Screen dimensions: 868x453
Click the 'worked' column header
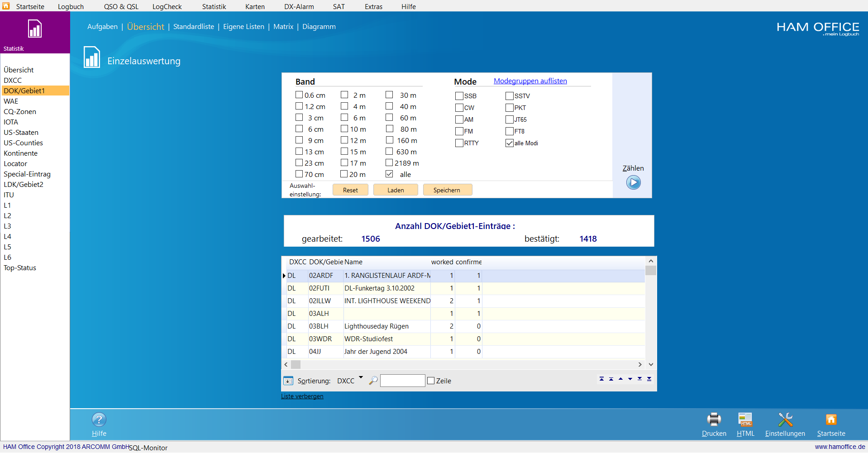point(442,262)
